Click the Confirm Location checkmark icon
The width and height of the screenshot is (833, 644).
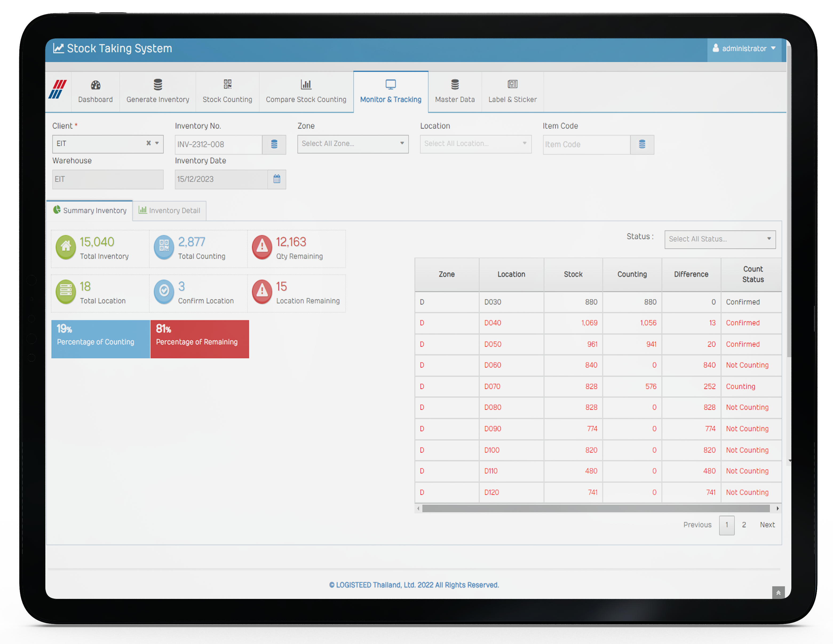pyautogui.click(x=164, y=291)
